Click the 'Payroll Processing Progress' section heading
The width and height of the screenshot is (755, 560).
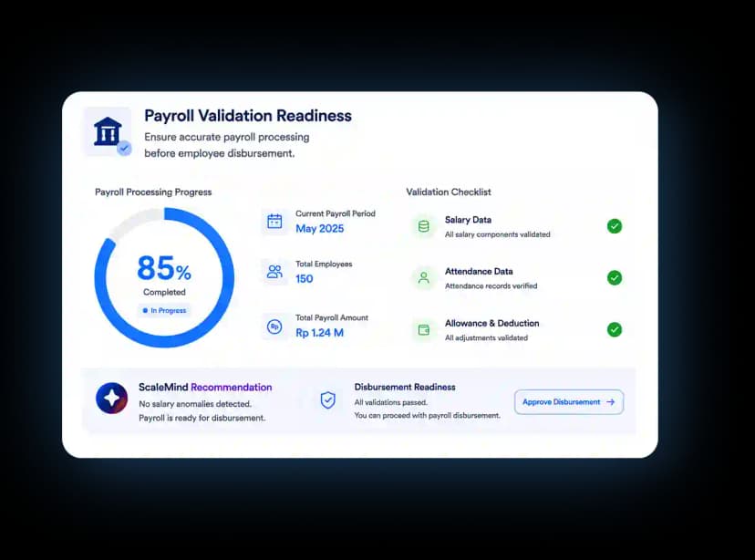(153, 192)
